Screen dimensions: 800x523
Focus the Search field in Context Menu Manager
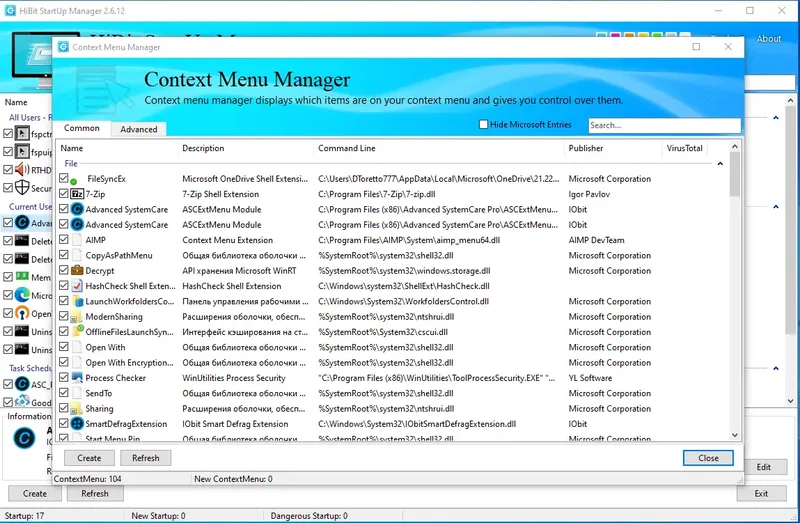664,125
